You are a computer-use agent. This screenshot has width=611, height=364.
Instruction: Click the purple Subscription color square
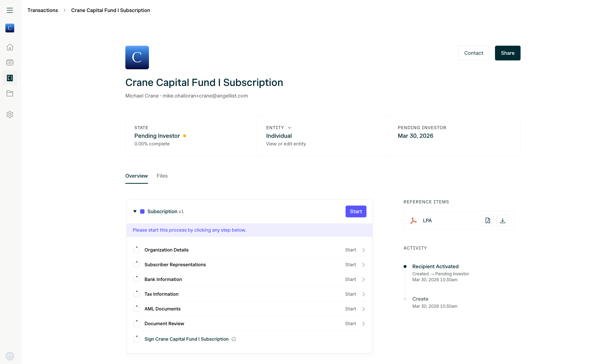tap(142, 211)
